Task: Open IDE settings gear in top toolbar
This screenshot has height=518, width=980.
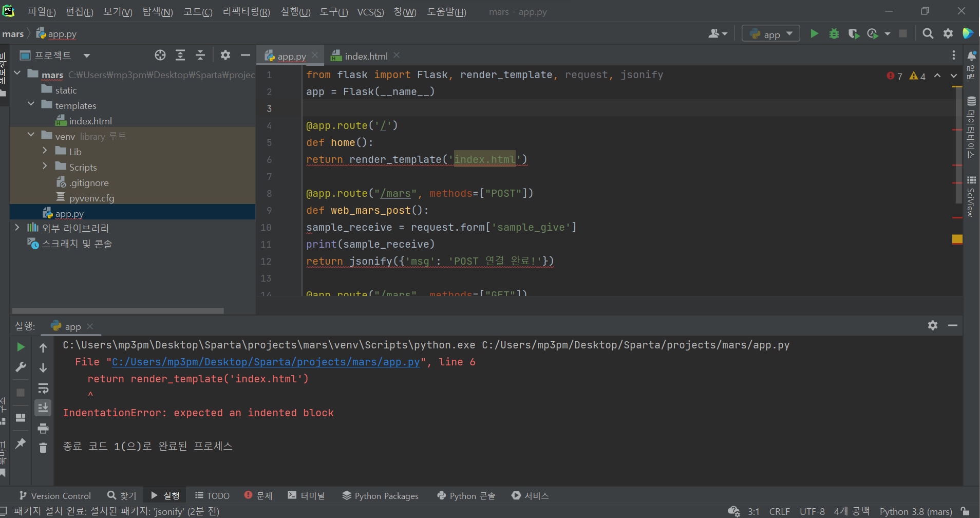Action: click(948, 34)
